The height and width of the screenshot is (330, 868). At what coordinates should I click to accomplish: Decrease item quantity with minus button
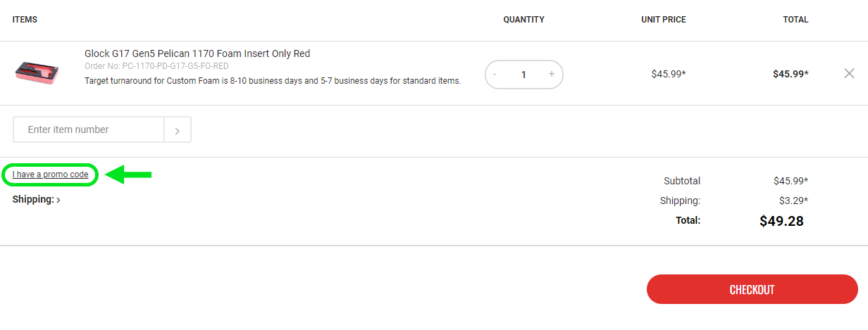point(495,74)
